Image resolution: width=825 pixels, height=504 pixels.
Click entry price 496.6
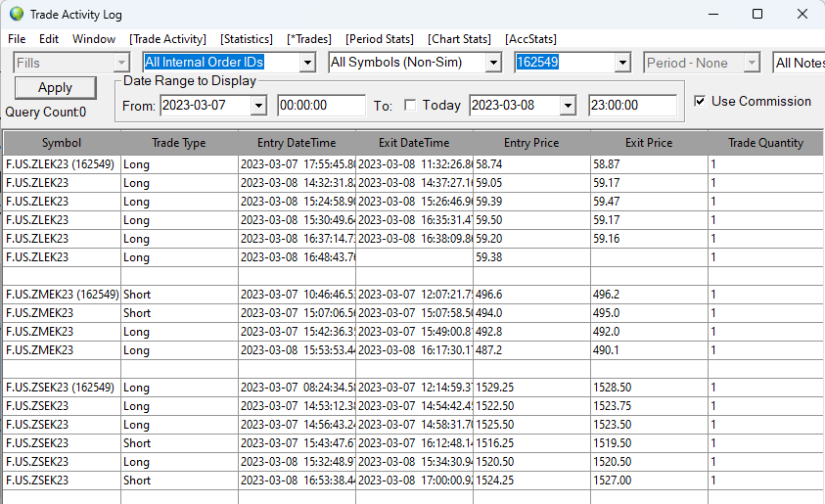488,295
